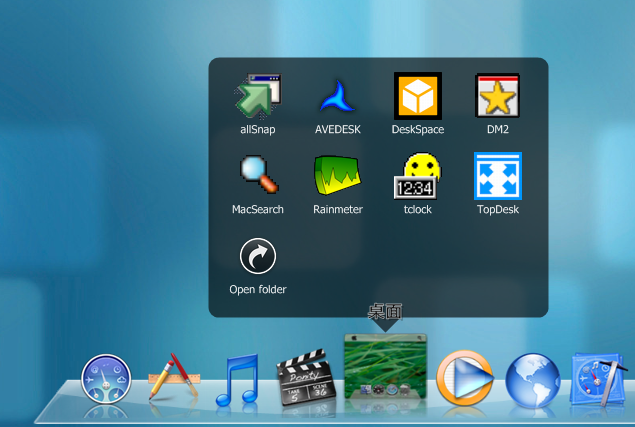Image resolution: width=635 pixels, height=427 pixels.
Task: Click the tclock text label
Action: coord(418,209)
